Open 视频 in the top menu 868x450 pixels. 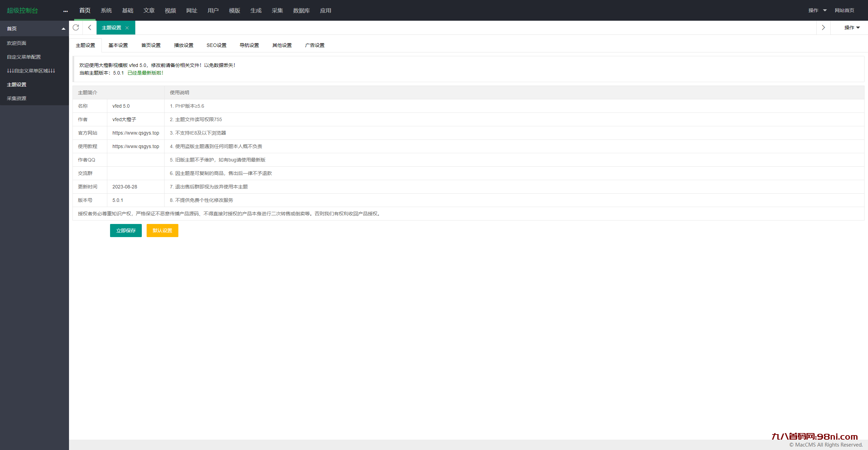point(170,11)
